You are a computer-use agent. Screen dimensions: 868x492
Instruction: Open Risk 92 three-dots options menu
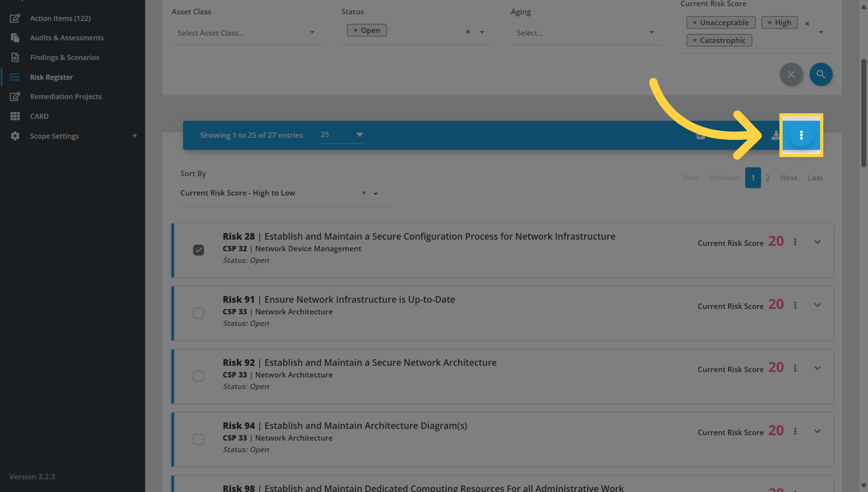click(795, 368)
